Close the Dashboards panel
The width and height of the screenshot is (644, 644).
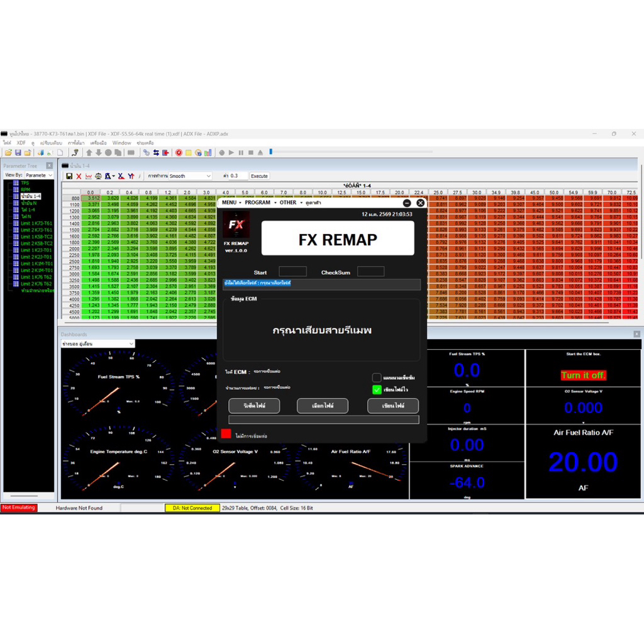636,334
